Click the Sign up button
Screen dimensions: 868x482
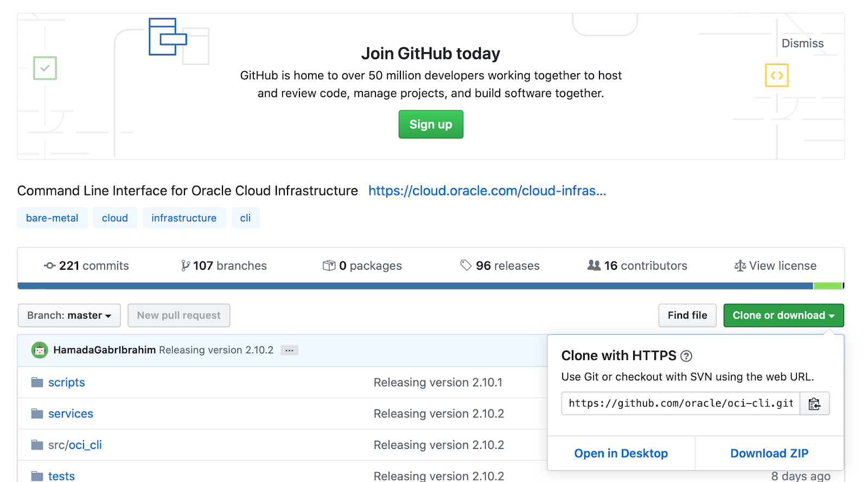point(431,124)
